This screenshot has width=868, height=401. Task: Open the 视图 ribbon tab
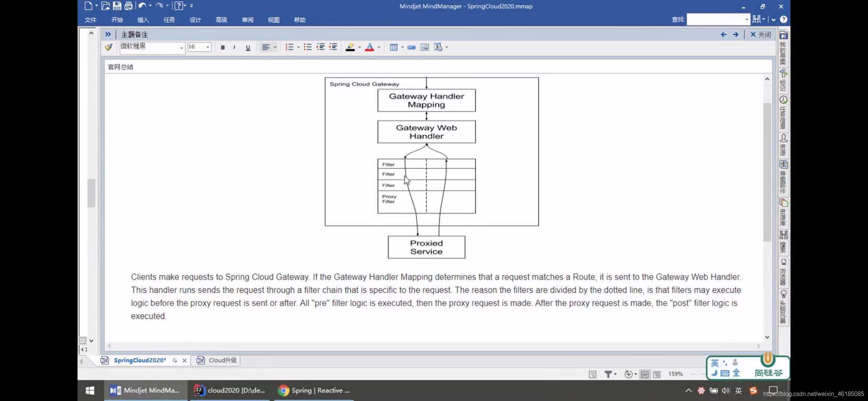274,20
